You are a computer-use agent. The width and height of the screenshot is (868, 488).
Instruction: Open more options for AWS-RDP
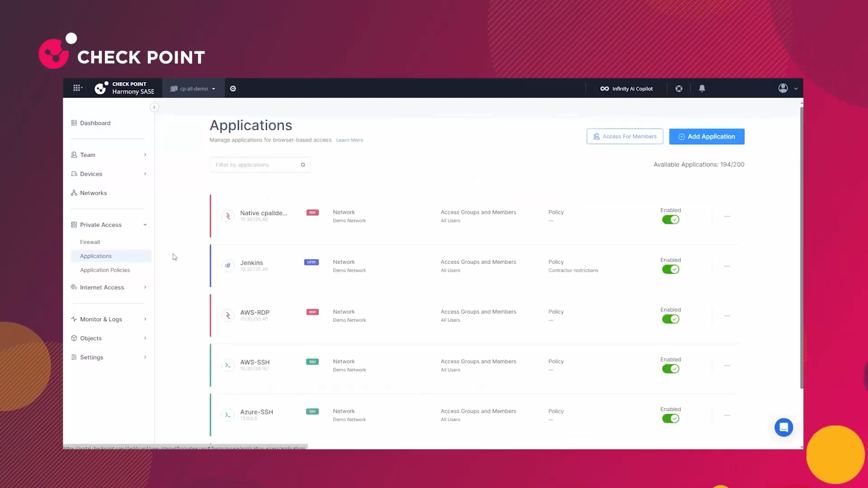pos(727,316)
